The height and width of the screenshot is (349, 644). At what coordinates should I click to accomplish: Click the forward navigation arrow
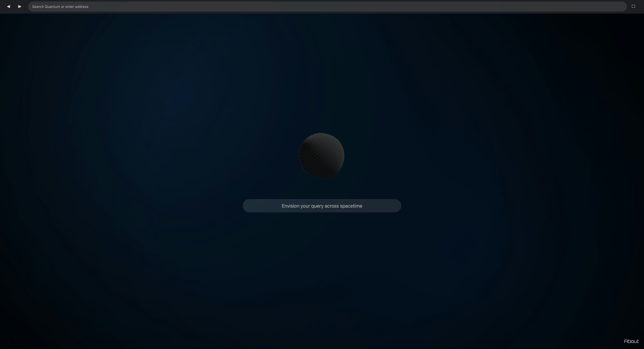(x=20, y=7)
